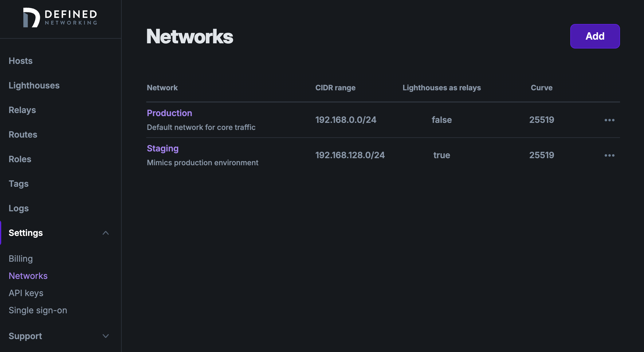Open the Staging network details
This screenshot has height=352, width=644.
tap(163, 148)
